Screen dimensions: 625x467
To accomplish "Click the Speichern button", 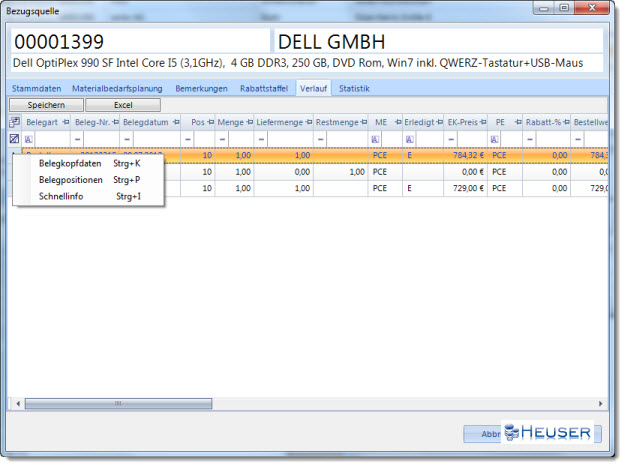I will coord(46,105).
